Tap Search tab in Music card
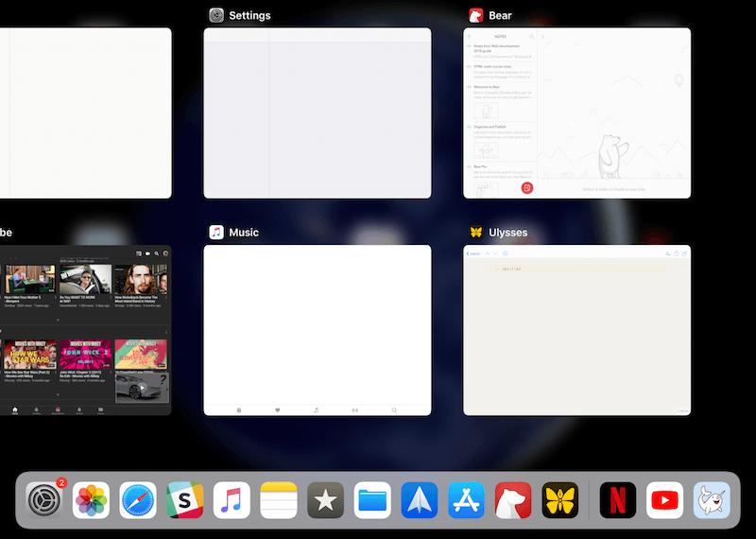The width and height of the screenshot is (756, 539). point(394,410)
